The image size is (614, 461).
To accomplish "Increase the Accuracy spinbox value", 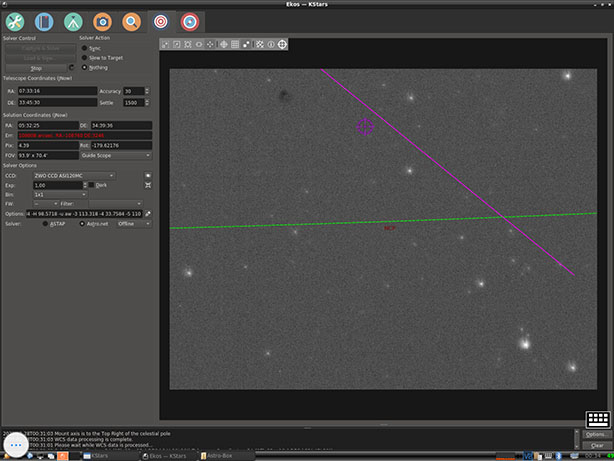I will tap(147, 88).
